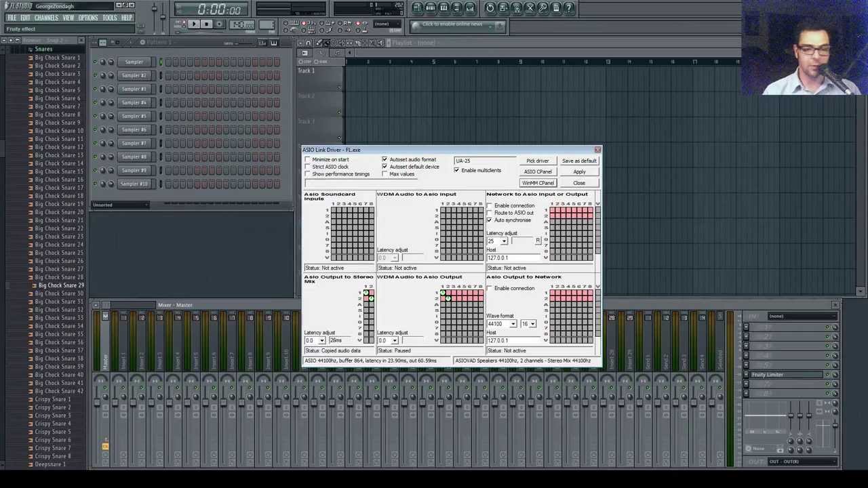Toggle the Max values checkbox
The height and width of the screenshot is (488, 868).
point(384,174)
